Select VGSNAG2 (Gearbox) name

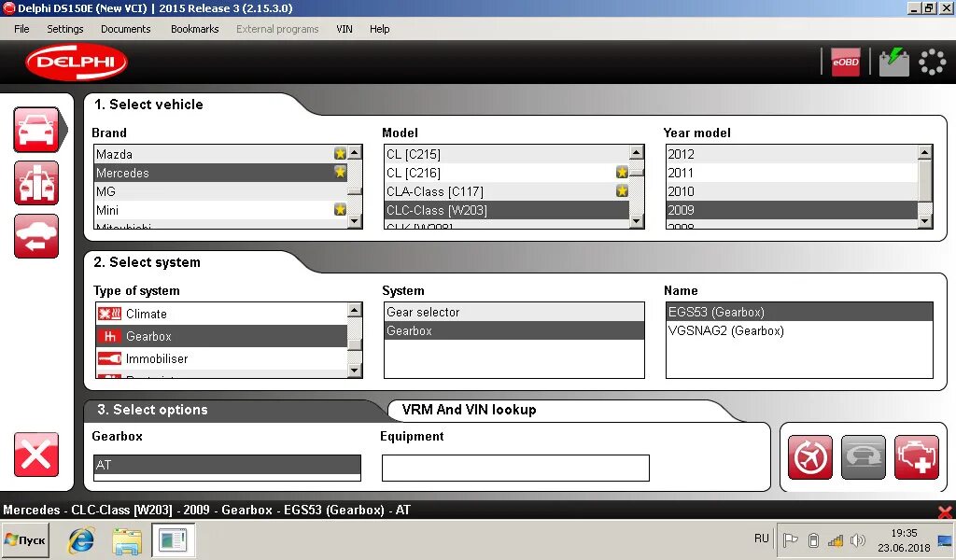[x=799, y=330]
